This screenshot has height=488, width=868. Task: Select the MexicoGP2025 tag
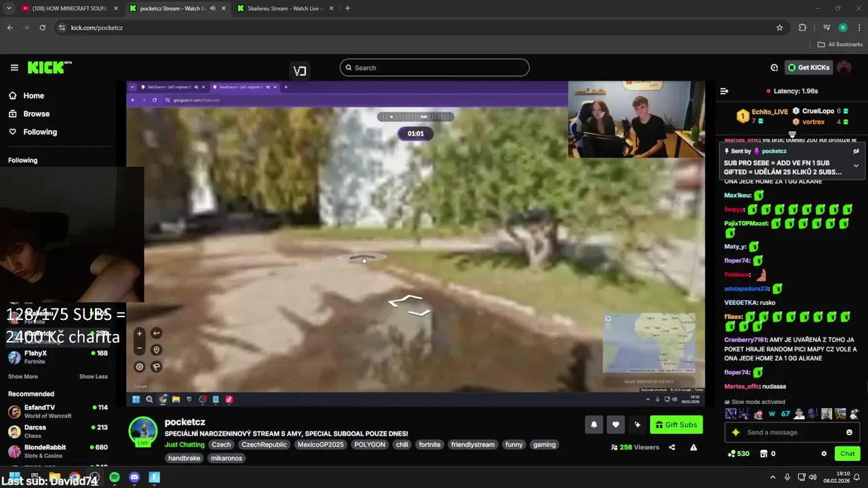(321, 445)
